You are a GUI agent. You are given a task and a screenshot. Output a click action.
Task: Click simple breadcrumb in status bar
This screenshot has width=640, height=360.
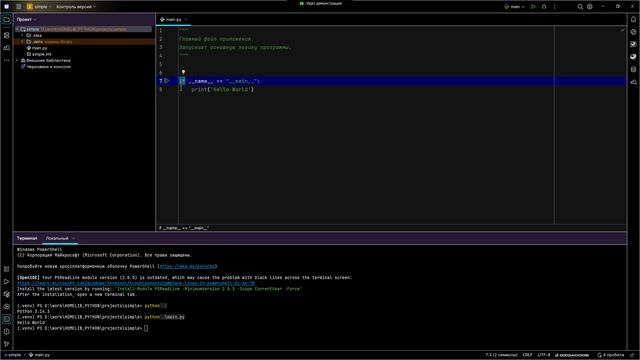13,355
